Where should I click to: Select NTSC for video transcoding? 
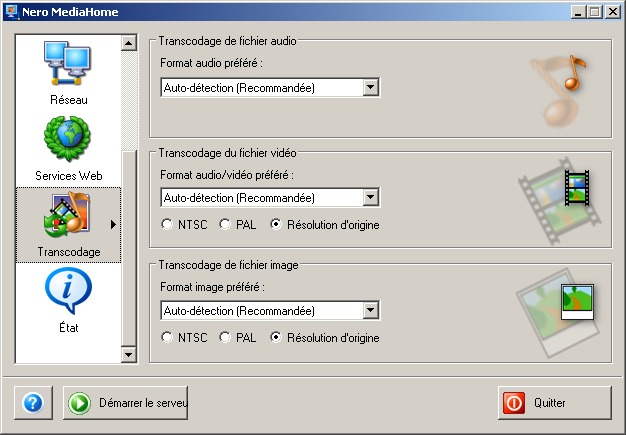click(184, 225)
